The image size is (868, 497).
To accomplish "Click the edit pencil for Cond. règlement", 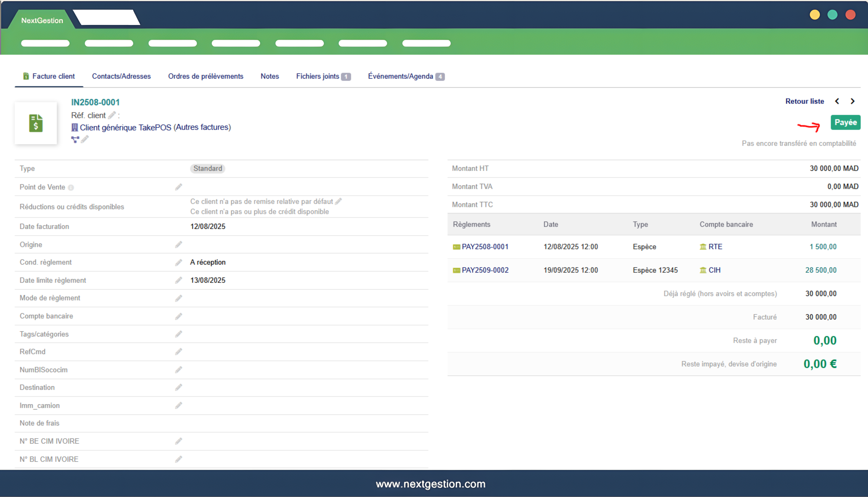I will tap(179, 262).
